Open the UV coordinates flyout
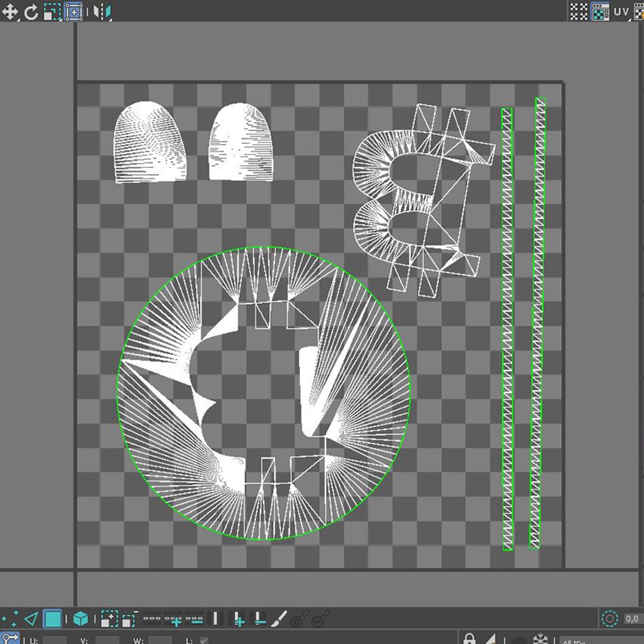The height and width of the screenshot is (644, 644). pos(621,12)
